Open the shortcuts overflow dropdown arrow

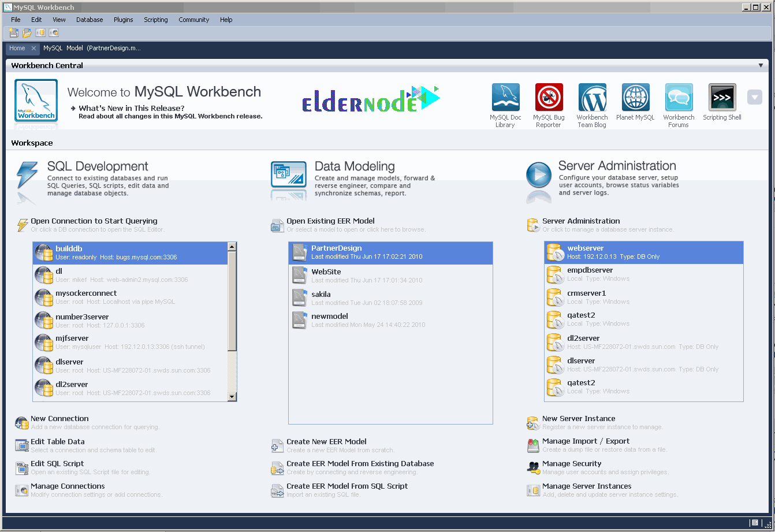[x=755, y=97]
